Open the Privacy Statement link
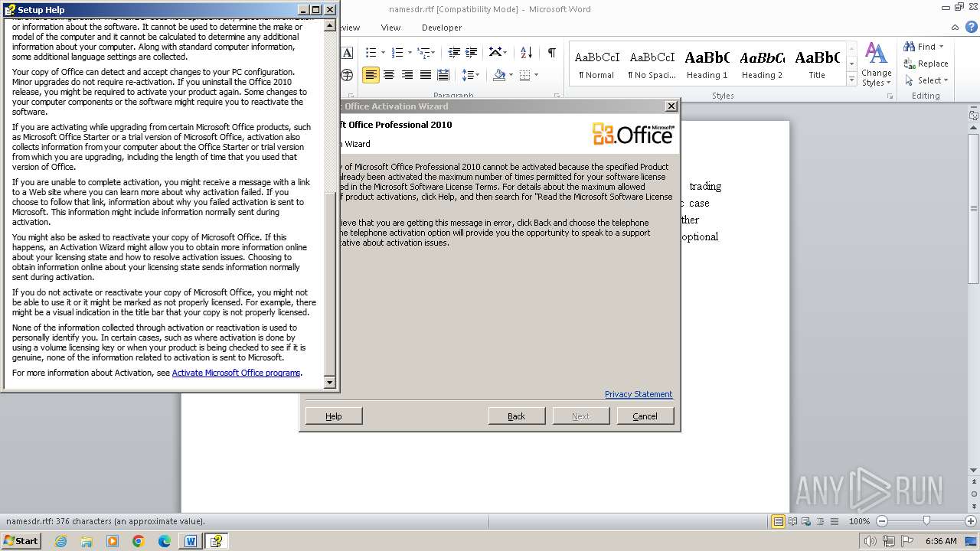 [639, 394]
